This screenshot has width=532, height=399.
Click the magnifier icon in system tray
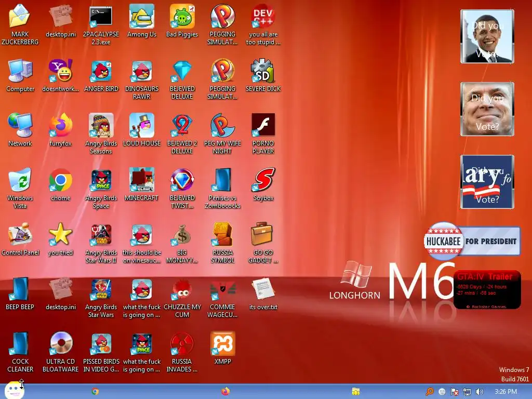click(x=430, y=392)
